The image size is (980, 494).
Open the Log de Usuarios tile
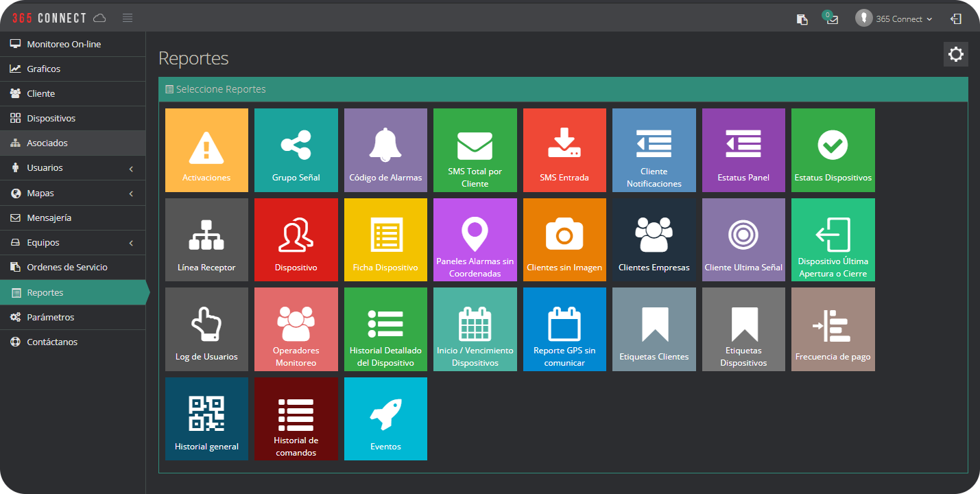[206, 329]
